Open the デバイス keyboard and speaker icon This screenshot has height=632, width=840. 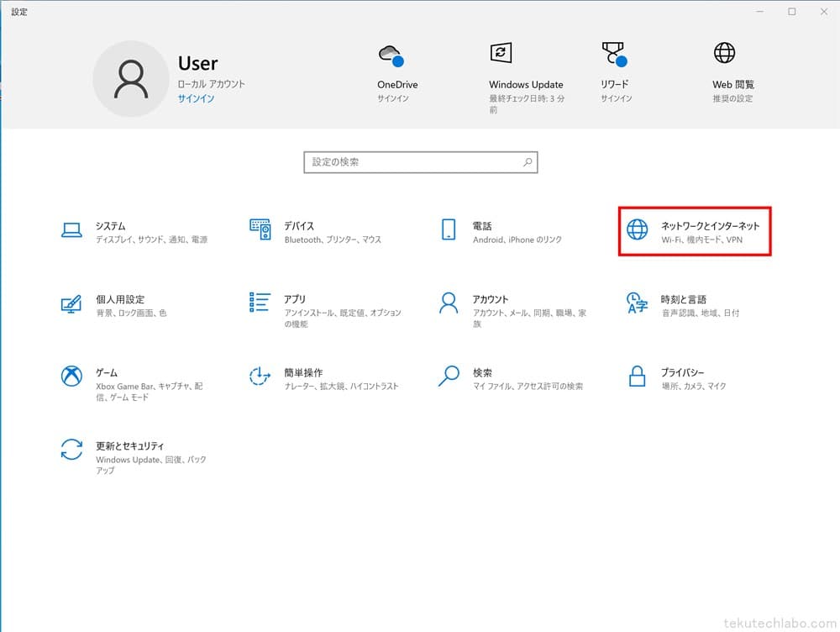pos(260,229)
